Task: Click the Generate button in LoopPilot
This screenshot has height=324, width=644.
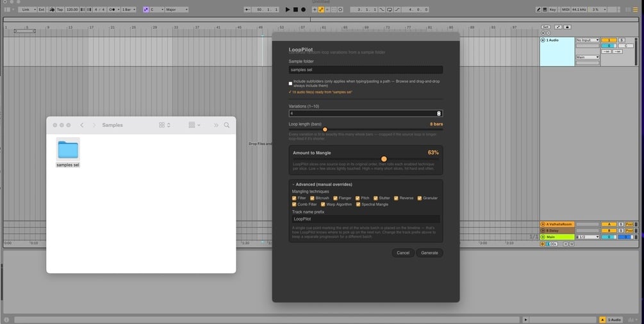Action: [429, 253]
